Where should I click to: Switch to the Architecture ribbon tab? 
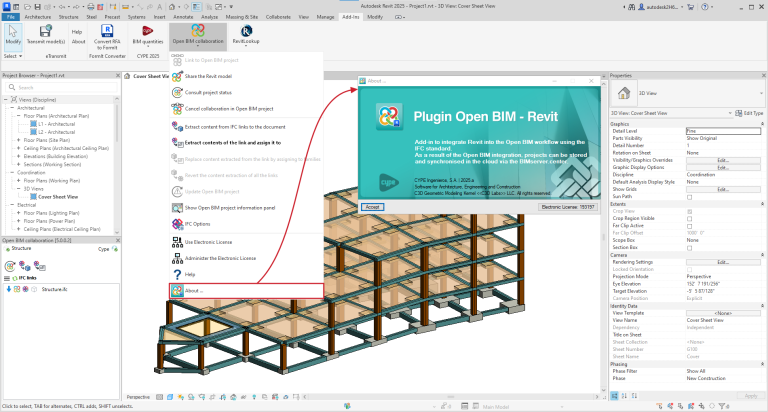[x=37, y=17]
